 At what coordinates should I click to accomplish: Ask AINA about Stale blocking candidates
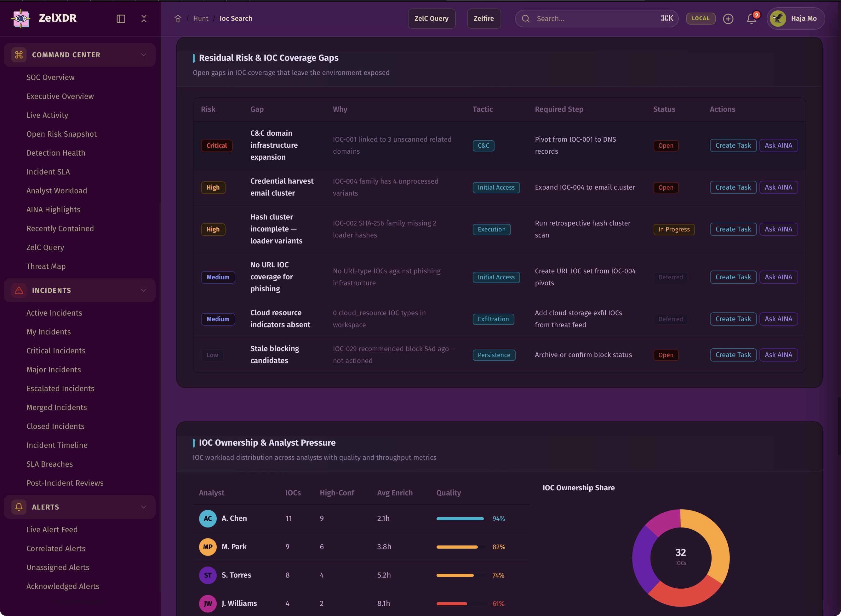coord(778,355)
